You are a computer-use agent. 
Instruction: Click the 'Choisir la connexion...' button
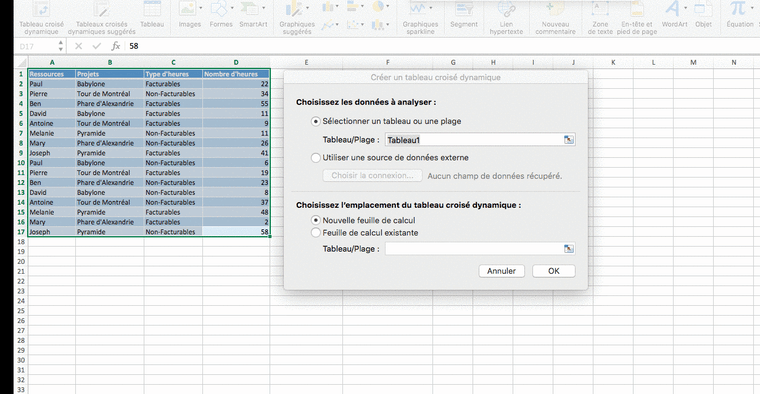point(372,175)
